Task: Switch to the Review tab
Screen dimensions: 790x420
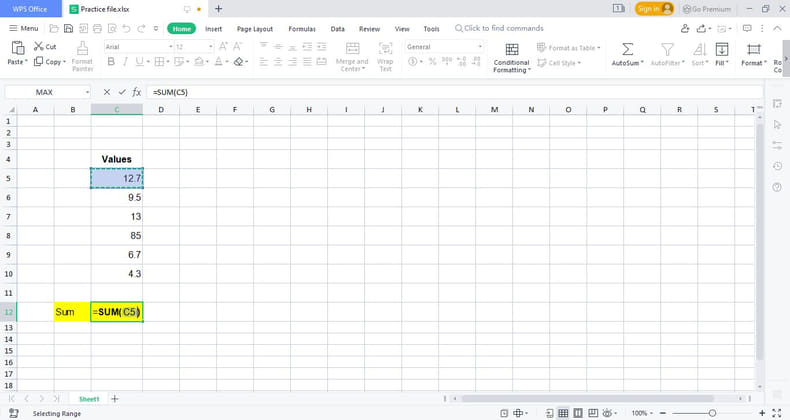Action: click(369, 29)
